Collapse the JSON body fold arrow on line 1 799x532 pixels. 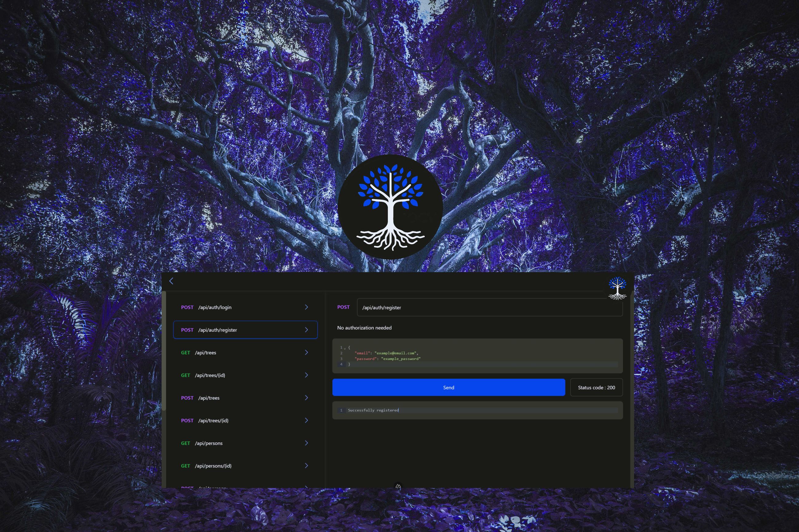point(345,348)
